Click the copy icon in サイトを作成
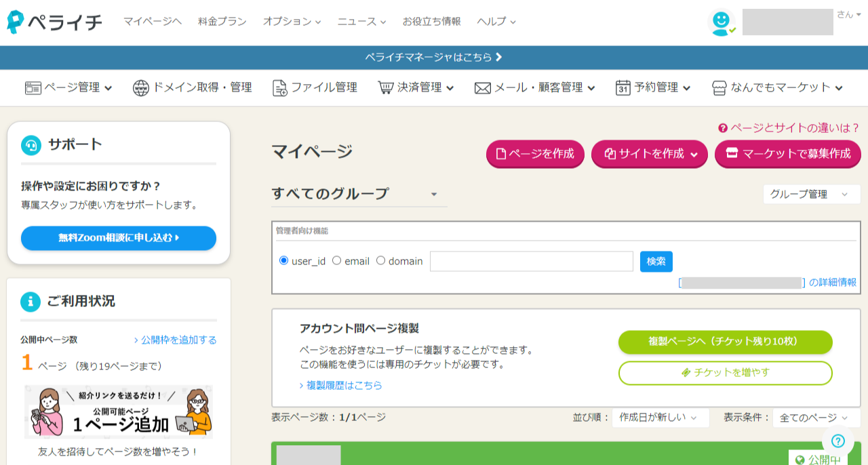The height and width of the screenshot is (465, 868). [610, 154]
